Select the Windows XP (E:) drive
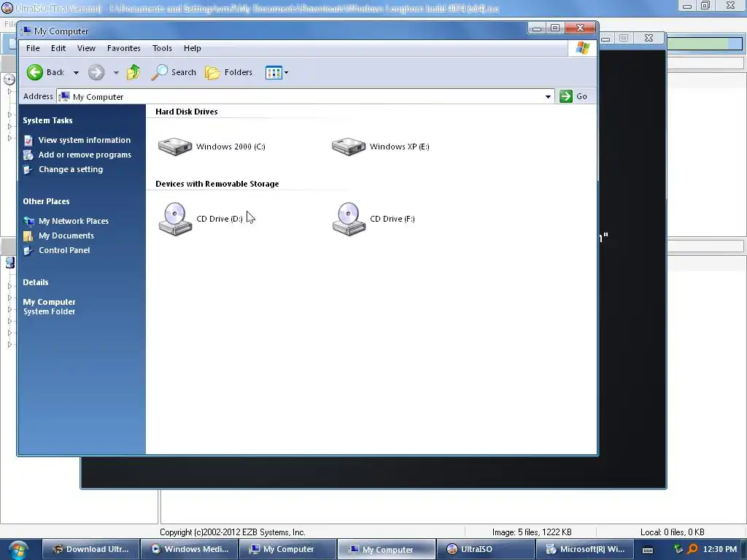The width and height of the screenshot is (747, 560). pyautogui.click(x=381, y=147)
